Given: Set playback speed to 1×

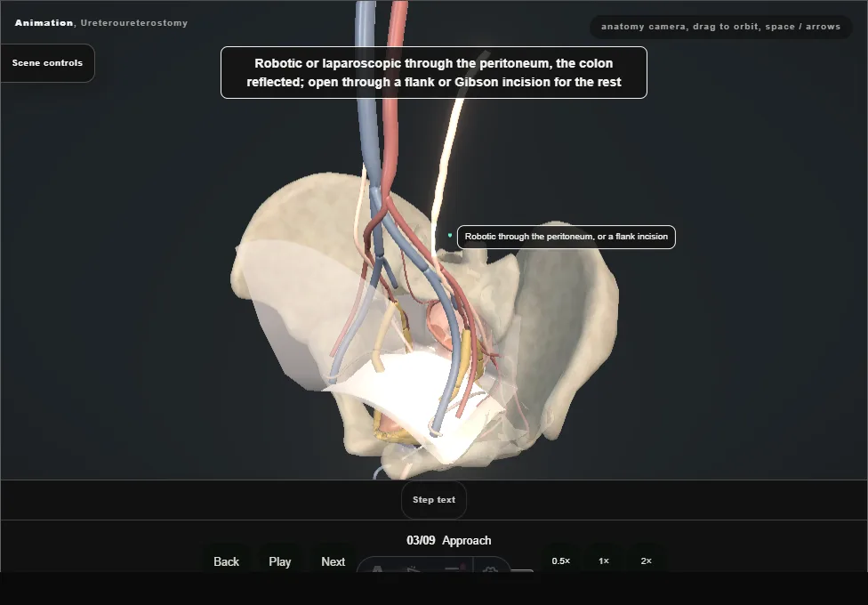Looking at the screenshot, I should pyautogui.click(x=604, y=561).
